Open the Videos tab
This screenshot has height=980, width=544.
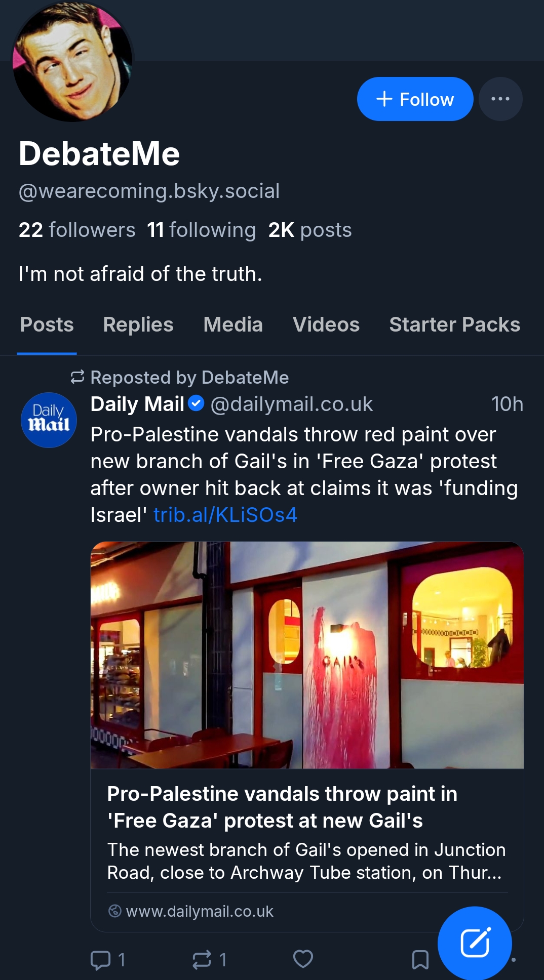point(326,324)
